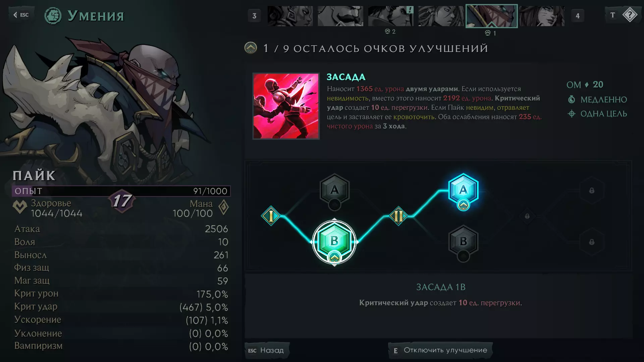
Task: Click Отключить улучшение button
Action: click(x=440, y=350)
